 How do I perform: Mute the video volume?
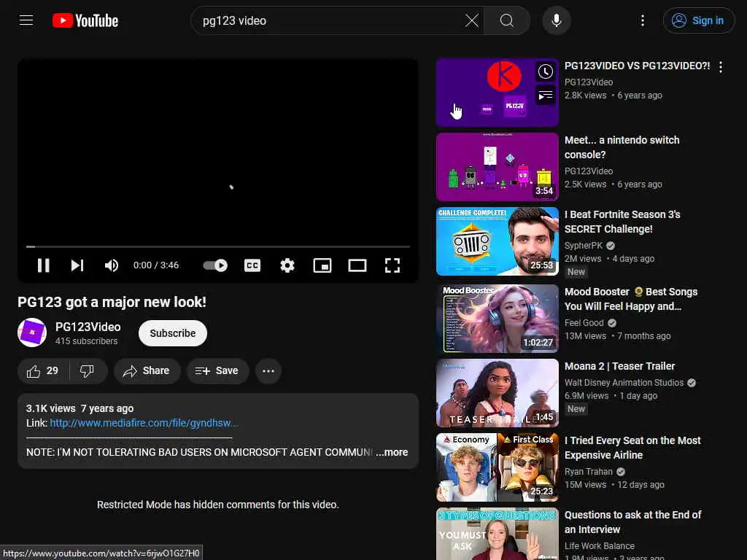(x=112, y=265)
